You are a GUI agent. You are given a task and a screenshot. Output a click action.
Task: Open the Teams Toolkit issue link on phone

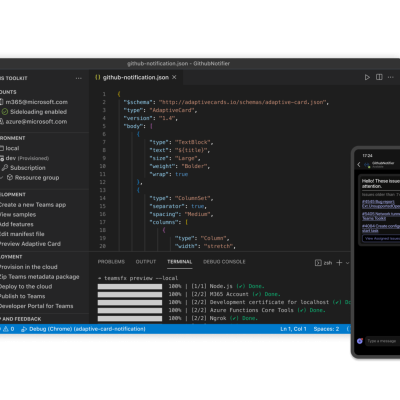point(381,216)
